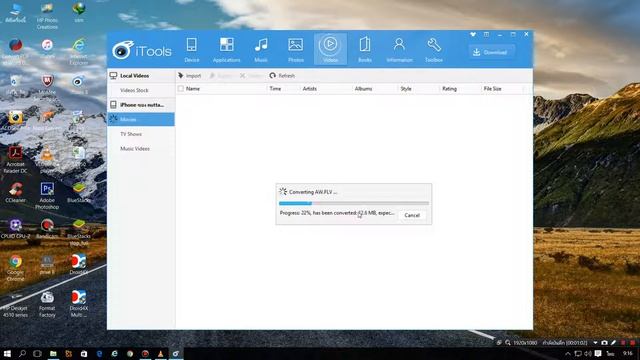Open the Internet Explorer desktop icon

click(x=78, y=52)
